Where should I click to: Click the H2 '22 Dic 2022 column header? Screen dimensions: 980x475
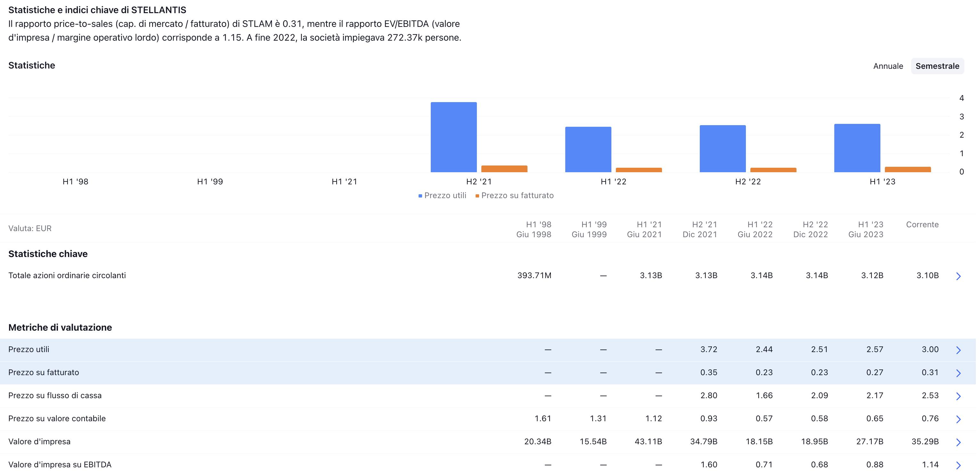pyautogui.click(x=810, y=229)
